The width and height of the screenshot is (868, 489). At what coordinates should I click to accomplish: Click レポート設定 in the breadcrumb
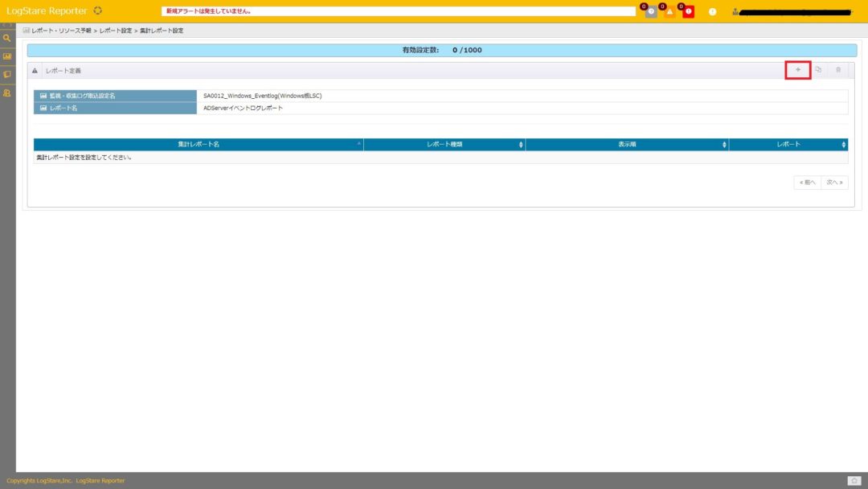[115, 31]
